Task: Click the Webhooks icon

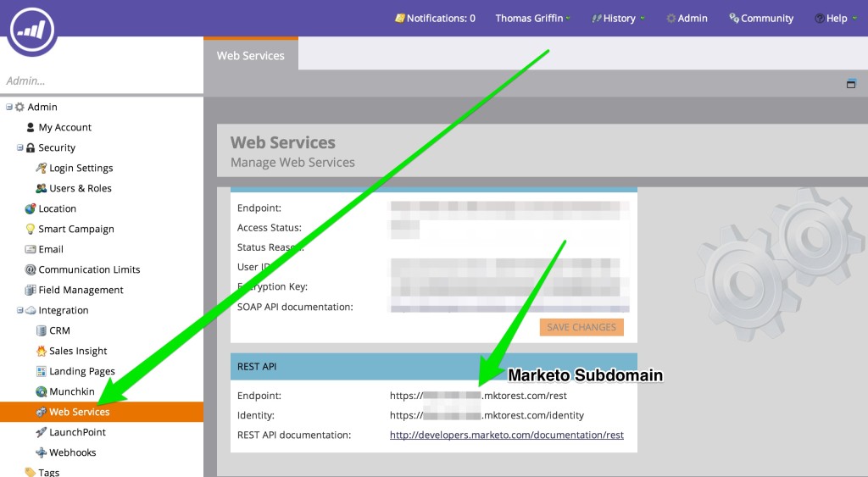Action: coord(41,452)
